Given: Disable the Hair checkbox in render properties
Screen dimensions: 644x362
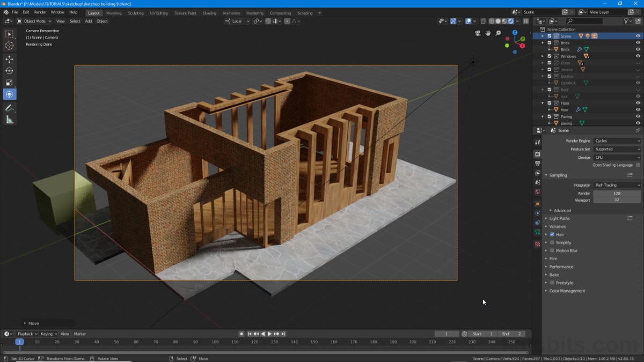Looking at the screenshot, I should 553,234.
